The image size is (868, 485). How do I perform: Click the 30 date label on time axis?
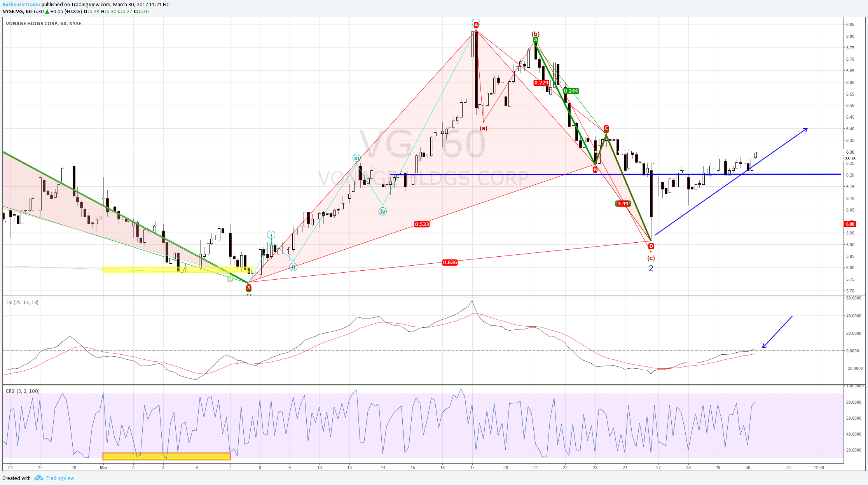[x=748, y=467]
